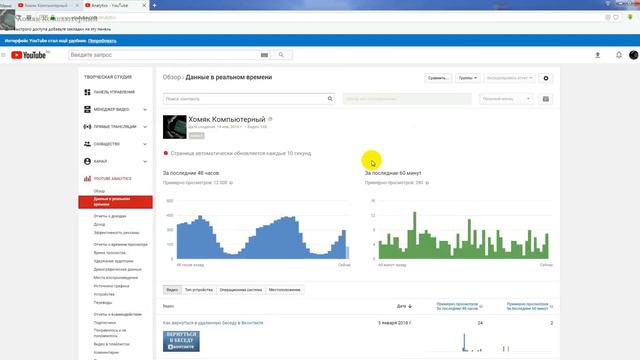Open the YouTube home logo
640x360 pixels.
(x=29, y=55)
